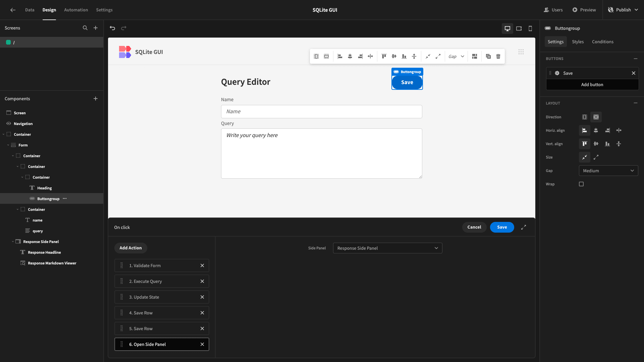644x362 pixels.
Task: Open the Automation tab
Action: pos(76,10)
